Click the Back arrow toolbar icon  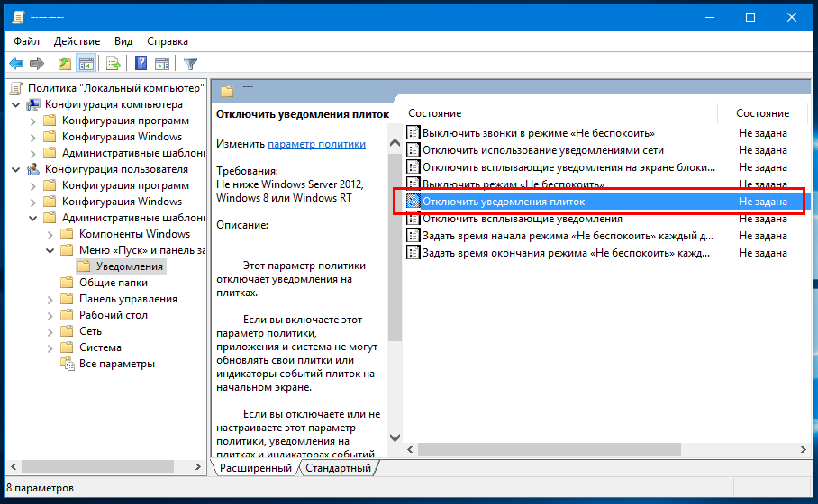[16, 64]
